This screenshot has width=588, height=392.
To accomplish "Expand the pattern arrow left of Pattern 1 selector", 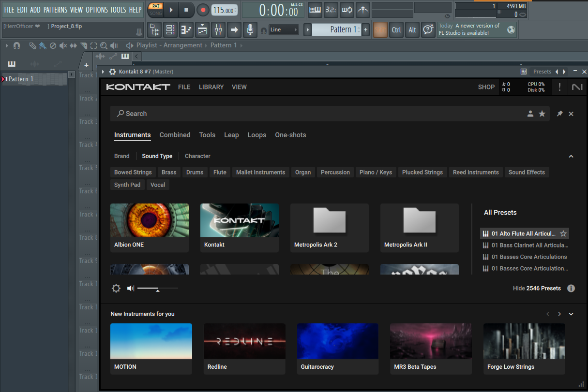I will click(307, 30).
